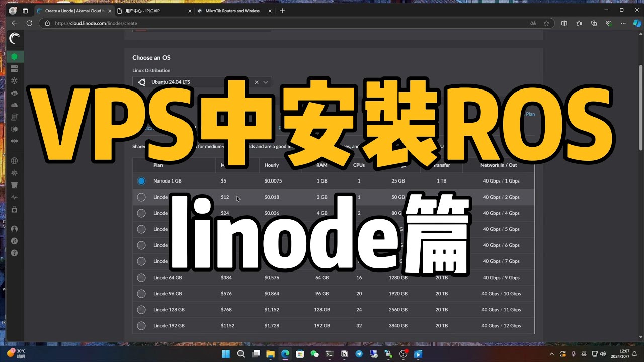Click the Hourly column header
Image resolution: width=644 pixels, height=362 pixels.
[x=272, y=165]
